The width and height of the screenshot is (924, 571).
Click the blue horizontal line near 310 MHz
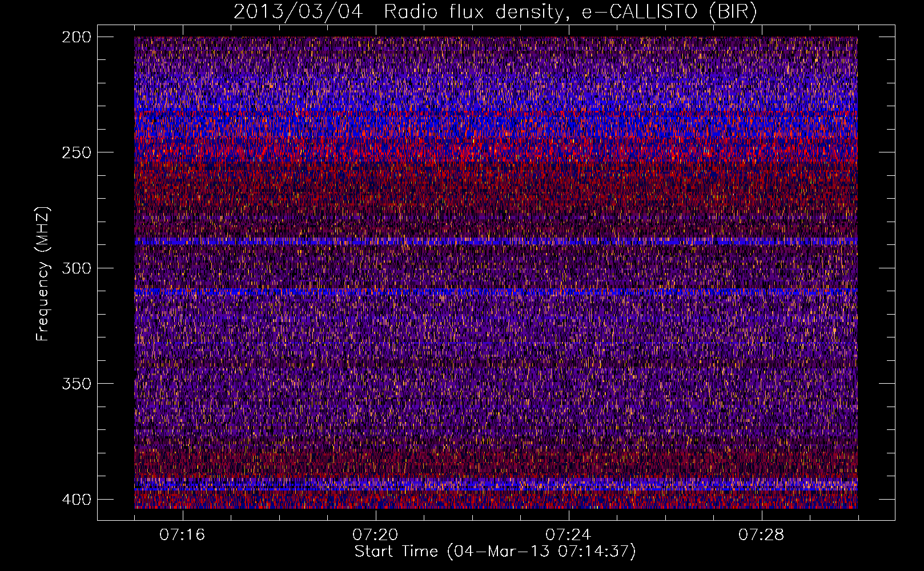tap(496, 292)
